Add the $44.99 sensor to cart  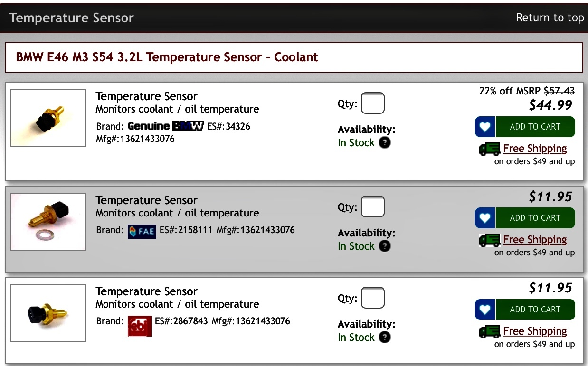[x=535, y=127]
